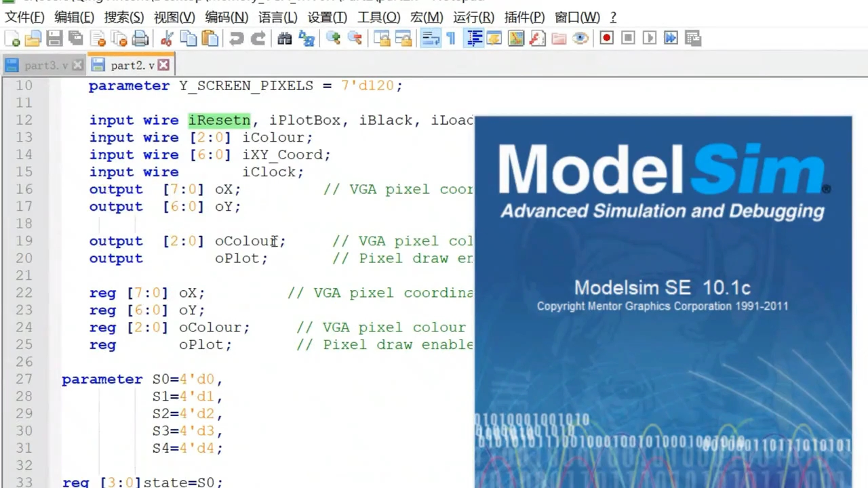Click the Cut scissors icon
Viewport: 868px width, 488px height.
click(x=167, y=38)
